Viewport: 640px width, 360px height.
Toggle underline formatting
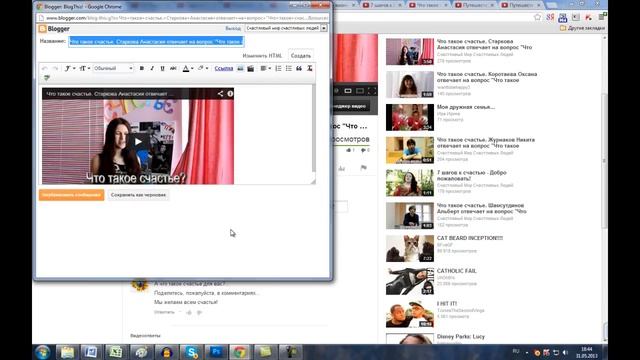pos(162,68)
